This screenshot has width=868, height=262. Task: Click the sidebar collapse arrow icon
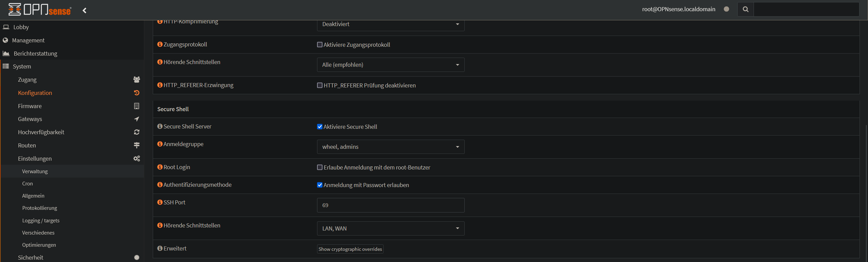click(85, 11)
